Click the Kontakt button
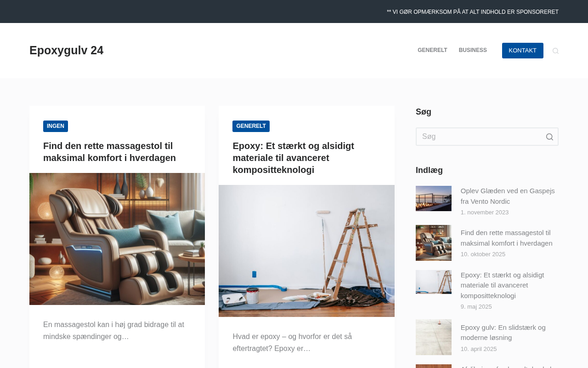This screenshot has width=588, height=368. tap(523, 51)
